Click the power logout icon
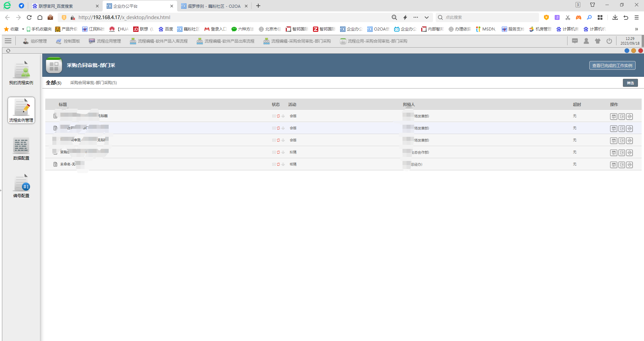Screen dimensions: 644x341 pyautogui.click(x=609, y=41)
